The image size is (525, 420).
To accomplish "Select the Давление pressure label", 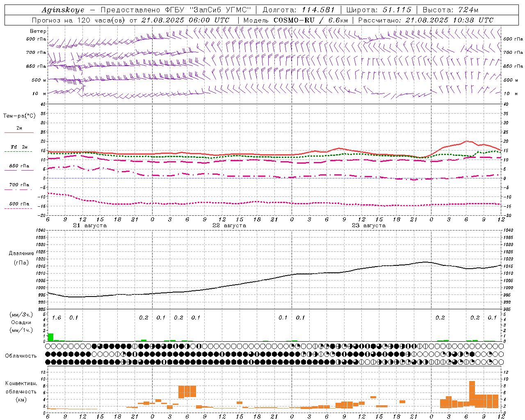I will tap(21, 253).
